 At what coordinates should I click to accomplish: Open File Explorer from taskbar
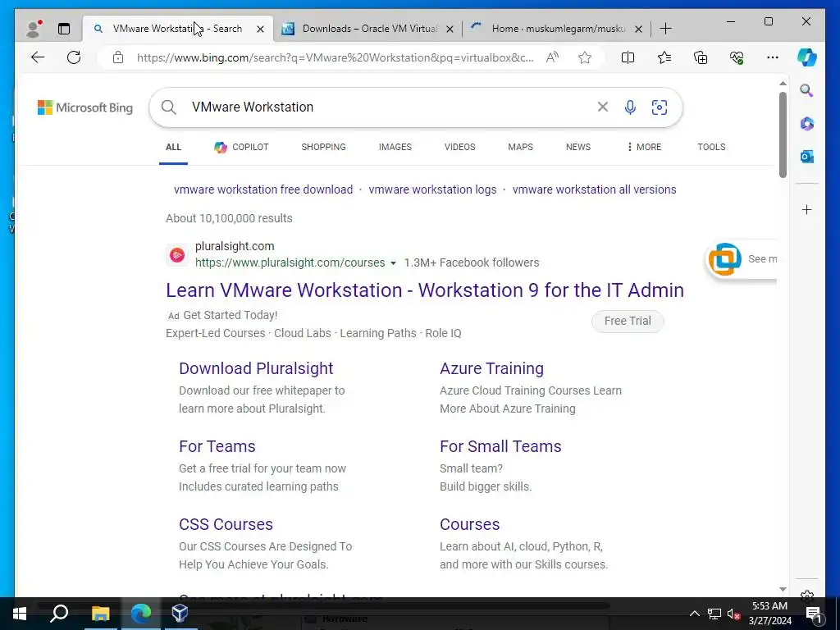click(x=100, y=613)
